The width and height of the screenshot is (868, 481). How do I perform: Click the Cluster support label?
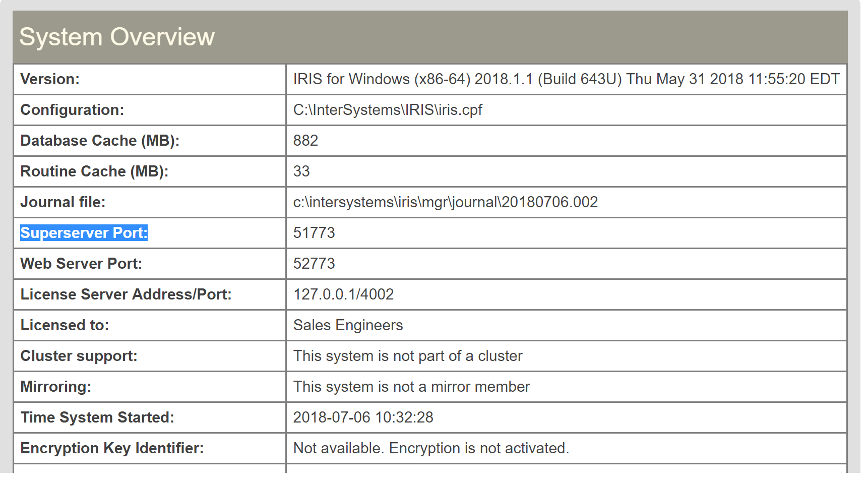point(79,356)
